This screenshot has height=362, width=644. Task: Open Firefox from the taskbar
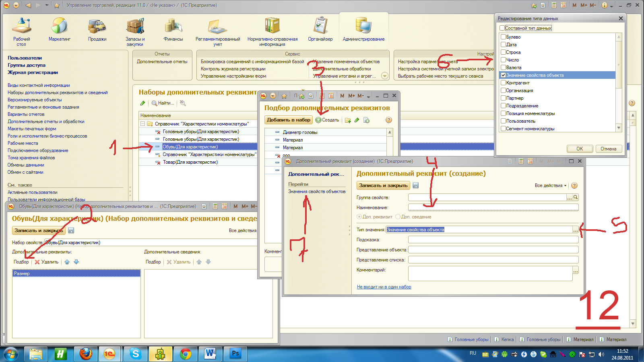point(85,354)
